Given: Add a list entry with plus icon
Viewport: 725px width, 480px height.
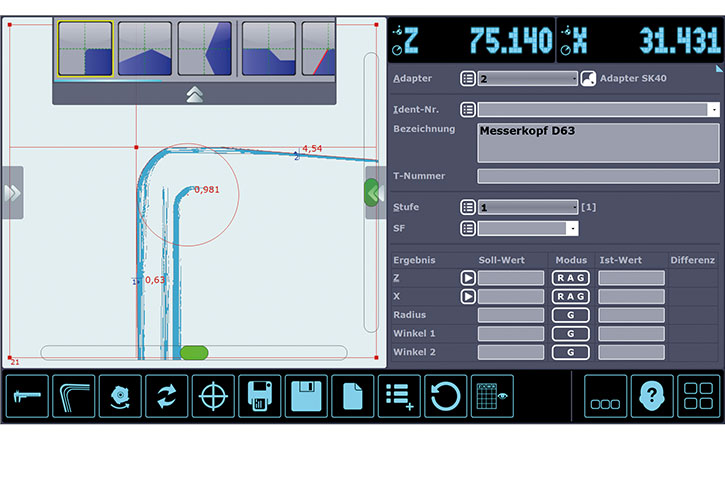Looking at the screenshot, I should click(x=399, y=396).
